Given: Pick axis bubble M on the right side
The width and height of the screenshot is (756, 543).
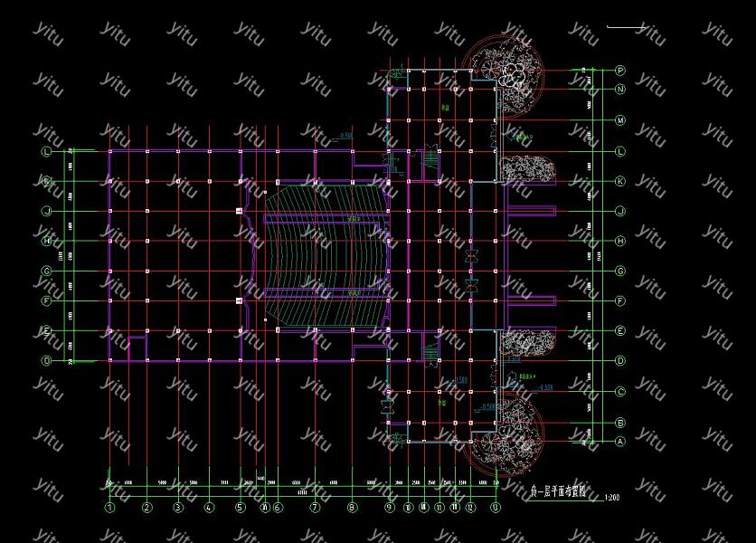Looking at the screenshot, I should click(x=620, y=120).
